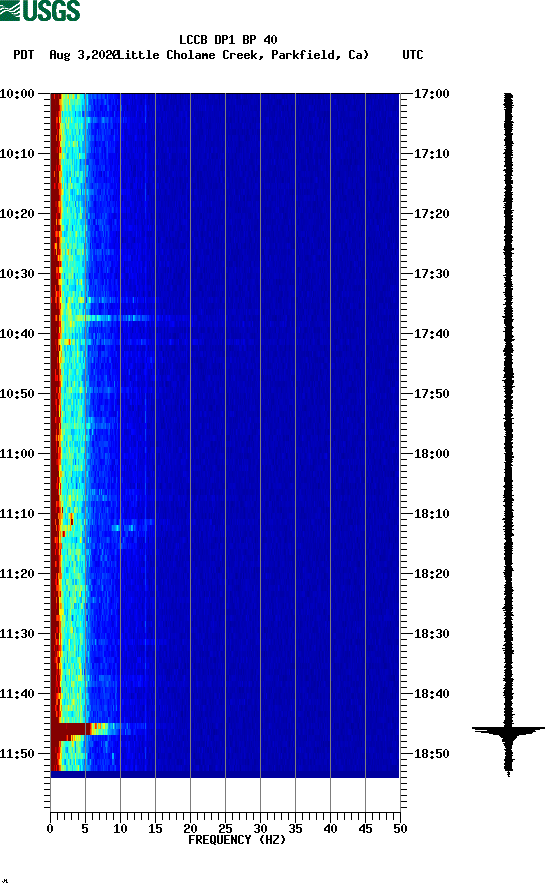Click the '20' frequency axis label
552x892 pixels.
coord(190,829)
